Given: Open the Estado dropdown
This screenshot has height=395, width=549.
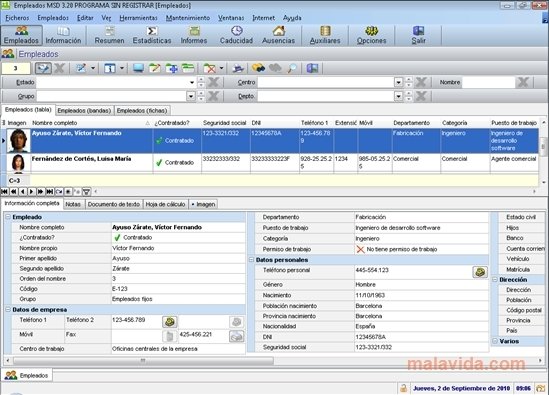Looking at the screenshot, I should (192, 83).
